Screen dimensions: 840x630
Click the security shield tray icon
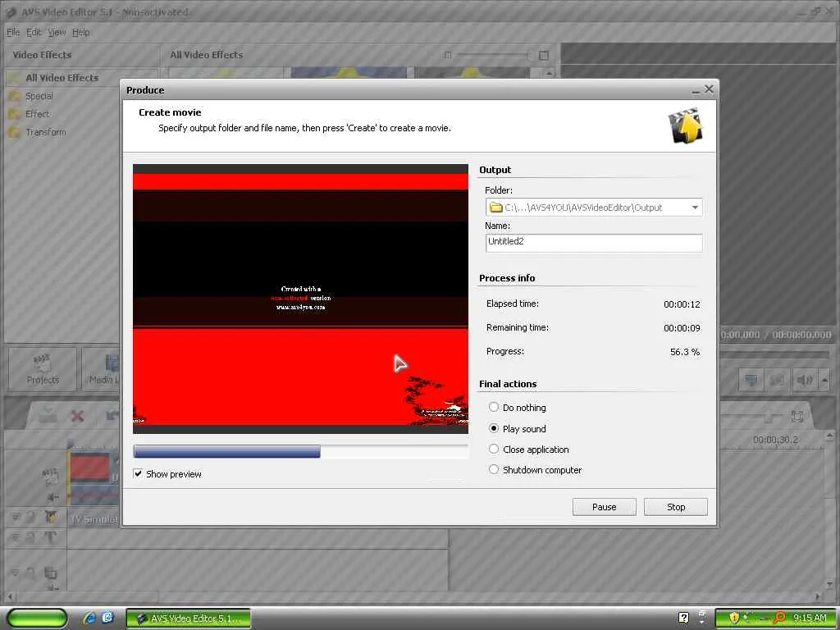(x=734, y=618)
